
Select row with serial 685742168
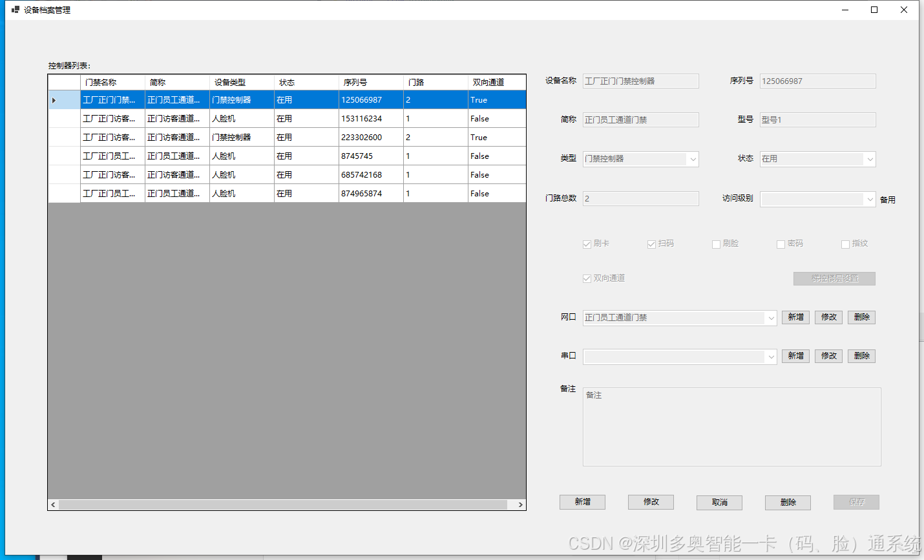[287, 175]
